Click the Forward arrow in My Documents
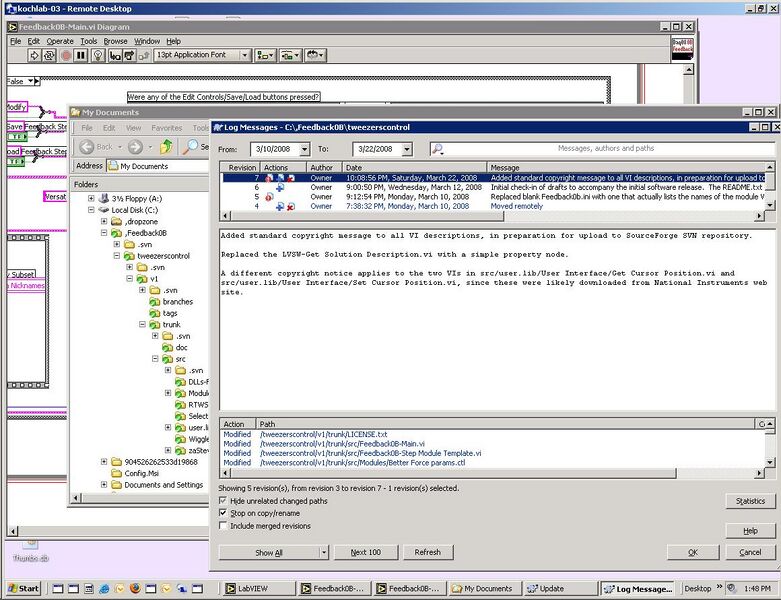 [x=135, y=147]
